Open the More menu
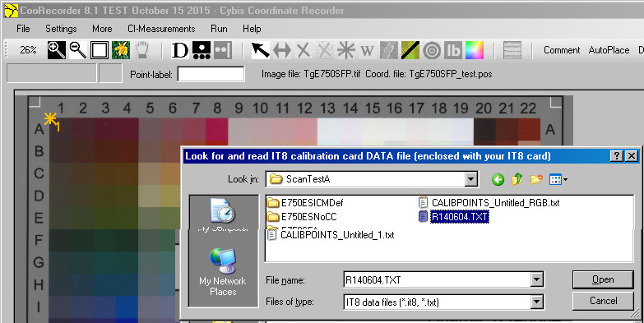 coord(102,29)
